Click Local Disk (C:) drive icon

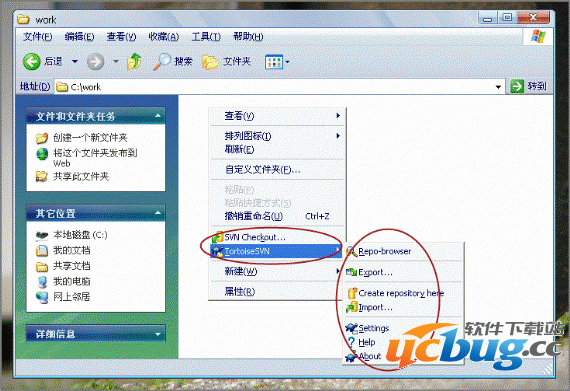click(42, 235)
